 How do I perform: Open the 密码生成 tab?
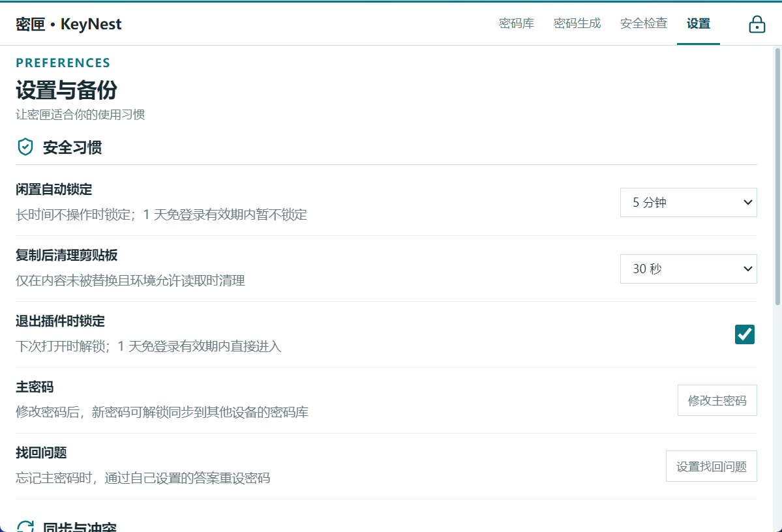click(577, 23)
